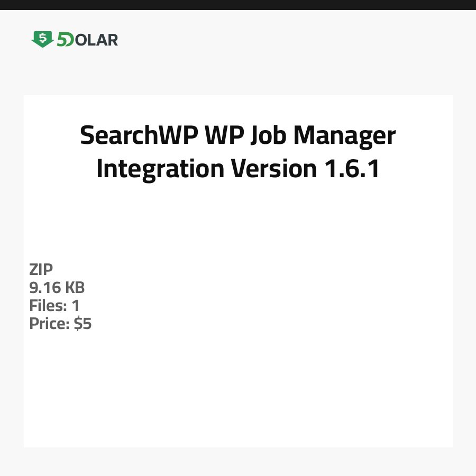Click the ZIP file type label

(x=41, y=270)
